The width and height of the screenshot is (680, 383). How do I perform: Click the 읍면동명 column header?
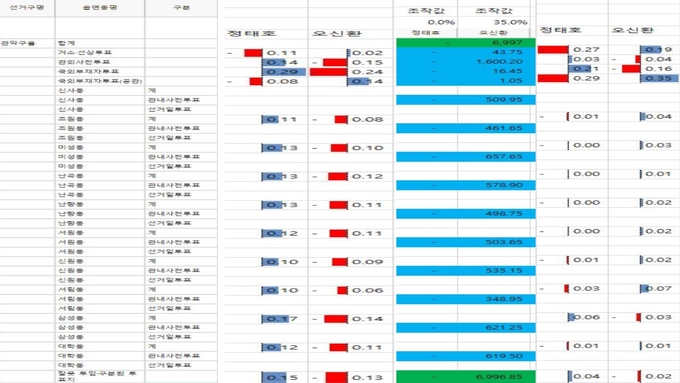[x=100, y=8]
